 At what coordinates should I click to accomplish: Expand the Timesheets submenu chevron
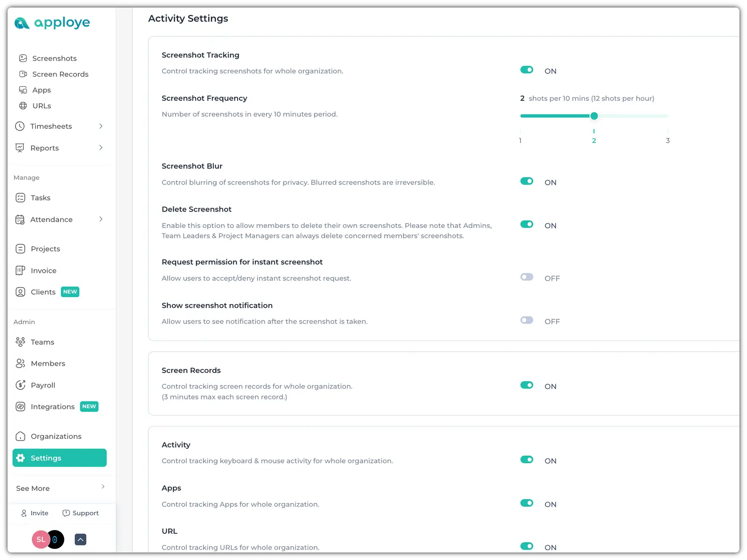pyautogui.click(x=101, y=127)
